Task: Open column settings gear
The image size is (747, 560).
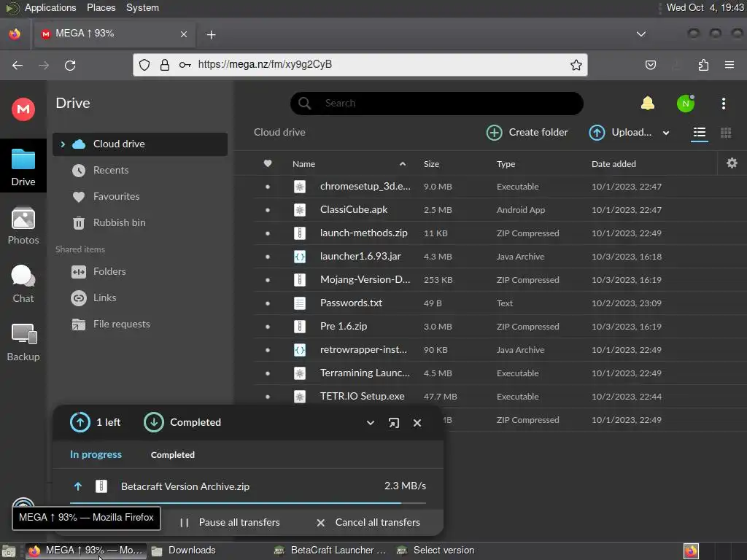Action: (732, 163)
